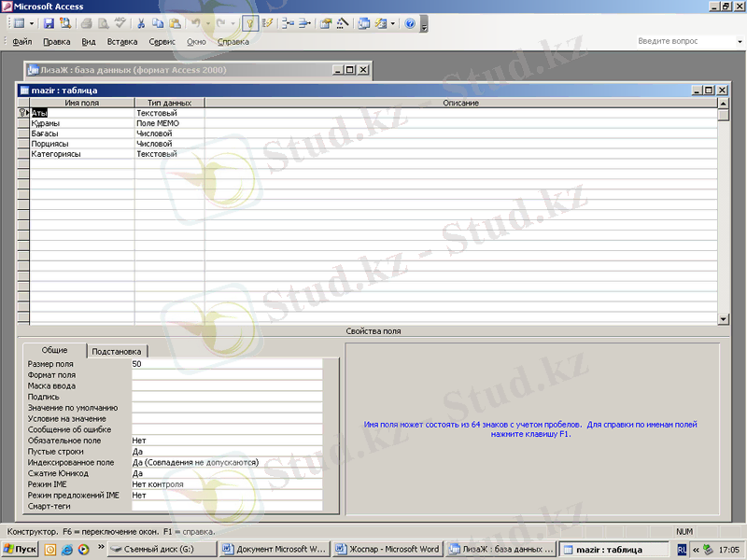747x560 pixels.
Task: Run the ABC spelling check icon
Action: tap(120, 23)
